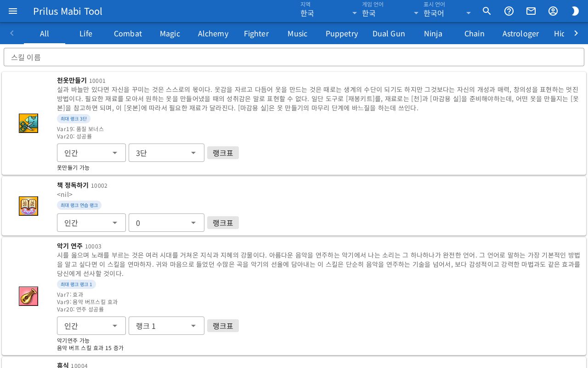Viewport: 588px width, 368px height.
Task: Switch to the Ninja tab
Action: point(433,33)
